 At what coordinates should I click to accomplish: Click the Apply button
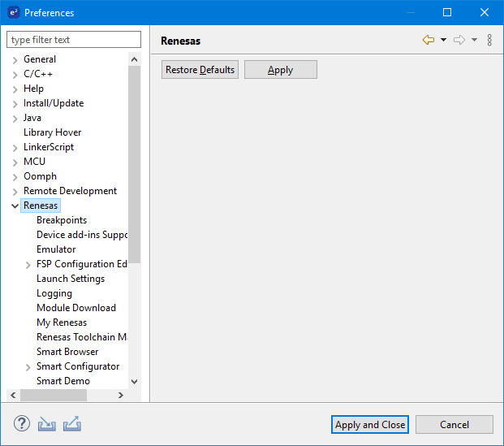(281, 70)
